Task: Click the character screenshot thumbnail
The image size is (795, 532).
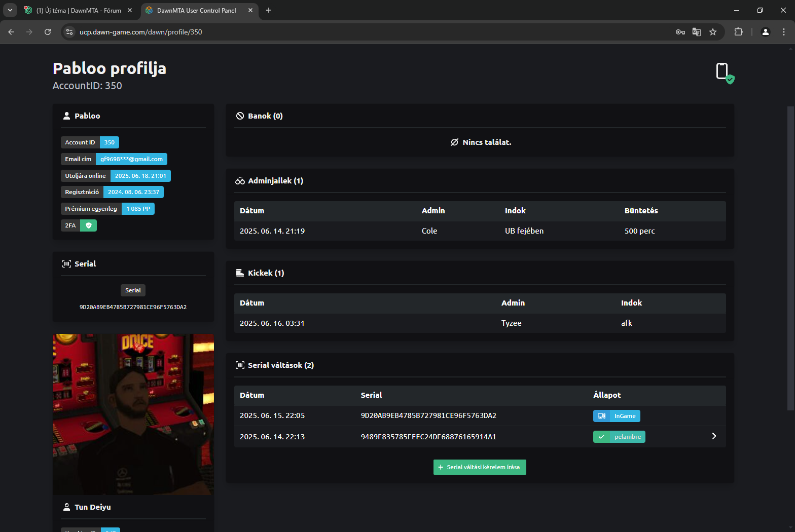Action: (x=133, y=414)
